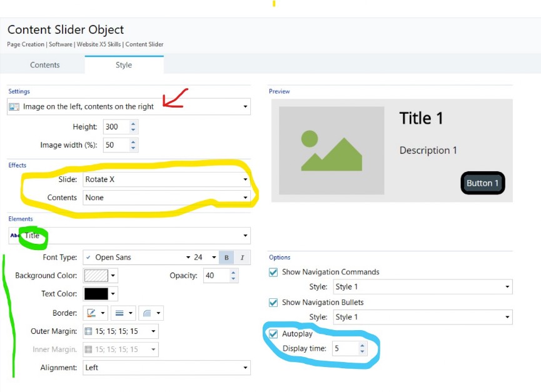Toggle Bold font formatting
541x392 pixels.
point(226,258)
